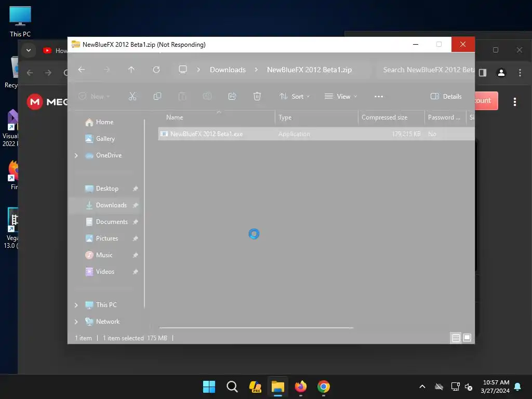Open taskbar Search
Image resolution: width=532 pixels, height=399 pixels.
pyautogui.click(x=232, y=387)
